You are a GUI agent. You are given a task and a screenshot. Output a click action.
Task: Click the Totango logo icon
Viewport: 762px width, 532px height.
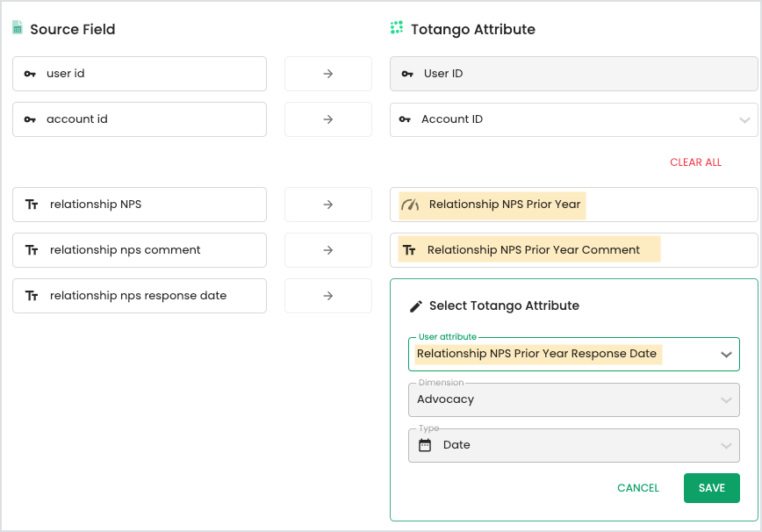(x=397, y=28)
